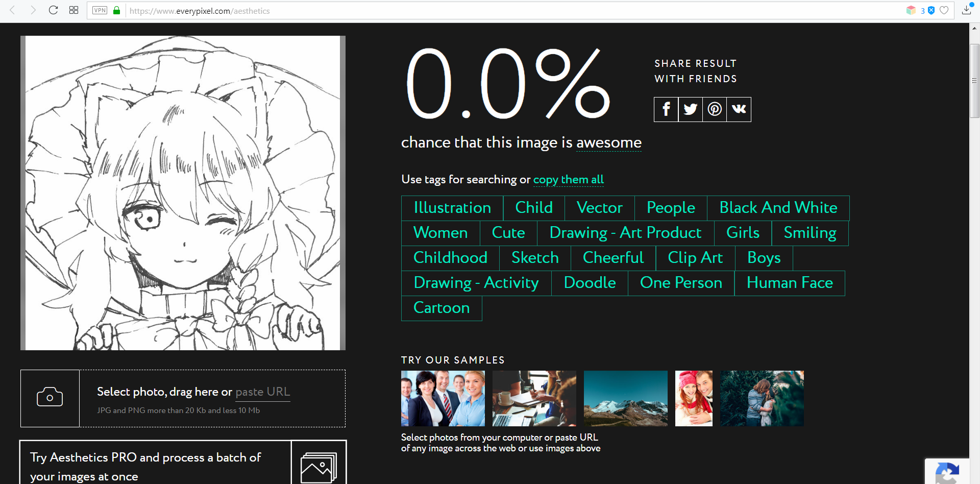Click the 'awesome' dotted link
The width and height of the screenshot is (980, 484).
click(x=609, y=142)
